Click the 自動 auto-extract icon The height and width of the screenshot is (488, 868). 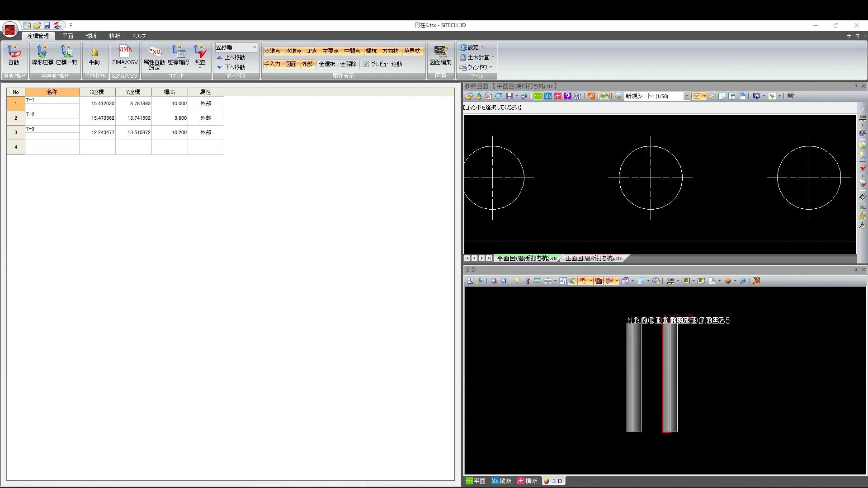(14, 55)
